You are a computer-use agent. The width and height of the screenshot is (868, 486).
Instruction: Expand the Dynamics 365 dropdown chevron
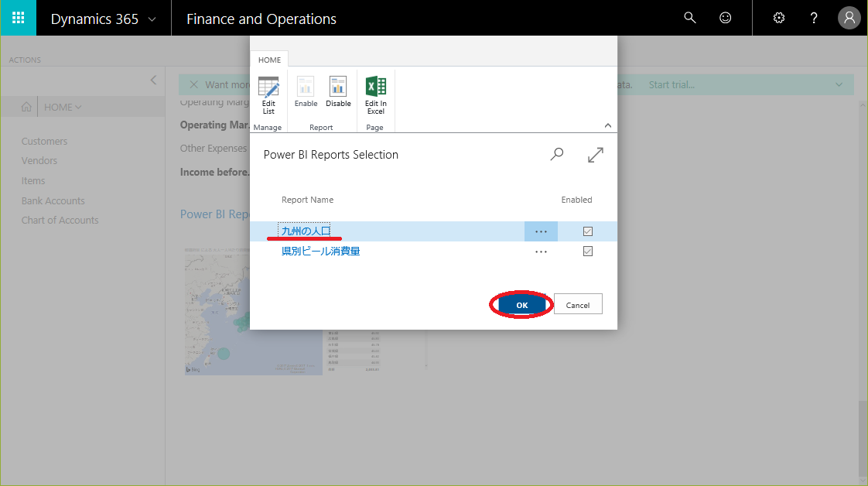[152, 19]
